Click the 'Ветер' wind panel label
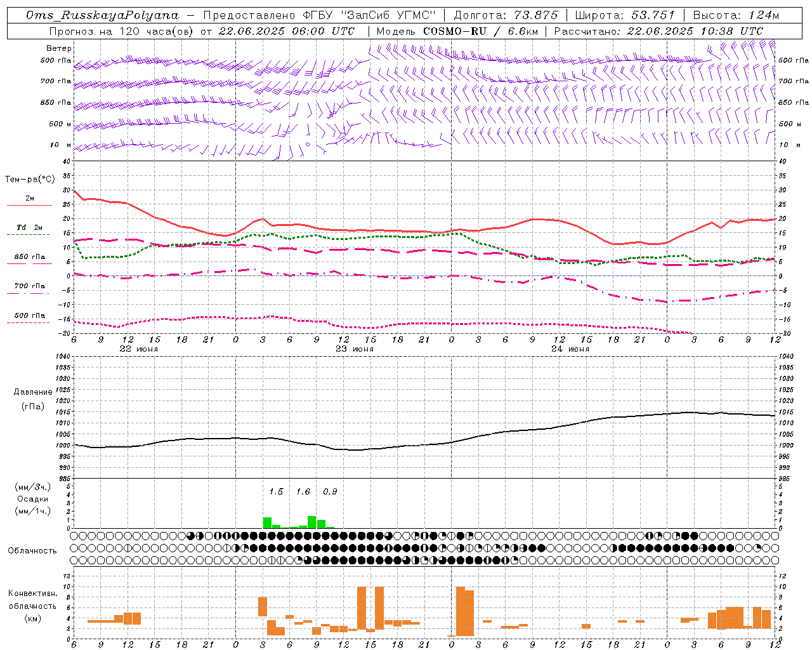Screen dimensions: 812x650 pyautogui.click(x=59, y=48)
